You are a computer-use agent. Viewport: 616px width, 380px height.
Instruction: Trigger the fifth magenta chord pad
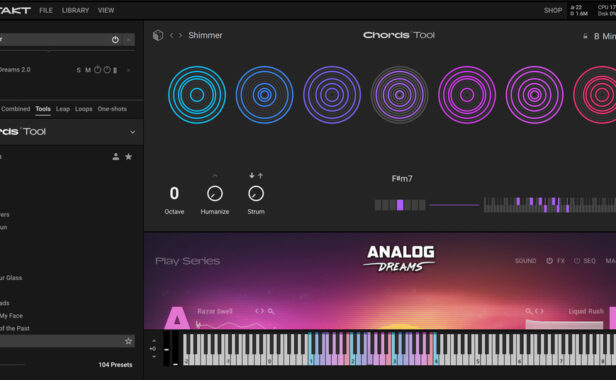click(467, 95)
